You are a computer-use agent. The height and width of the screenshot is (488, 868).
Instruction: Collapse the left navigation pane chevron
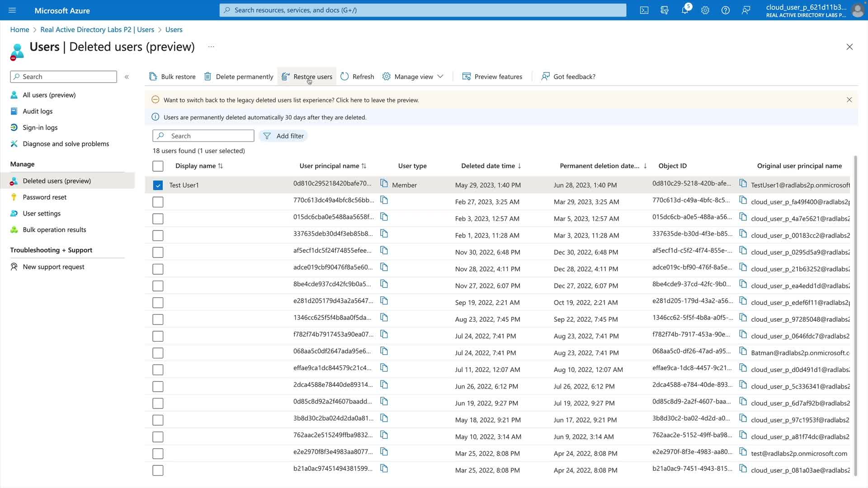[127, 77]
